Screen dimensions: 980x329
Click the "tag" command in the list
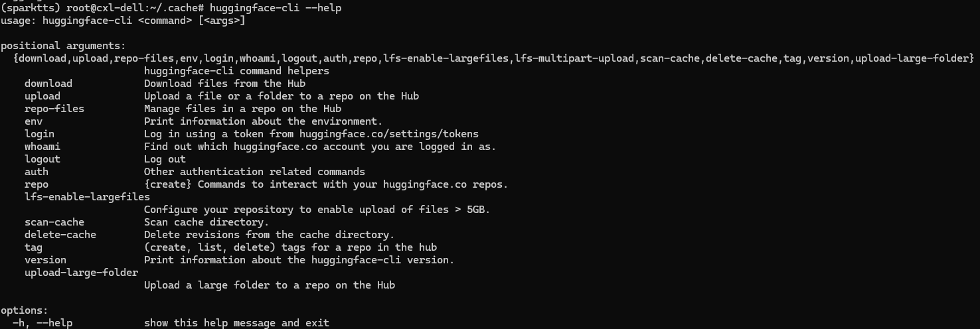[x=33, y=247]
